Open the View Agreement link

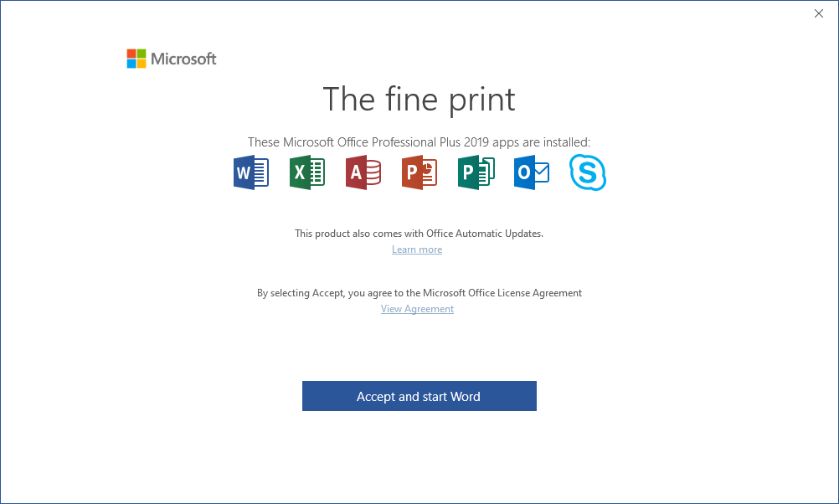417,309
